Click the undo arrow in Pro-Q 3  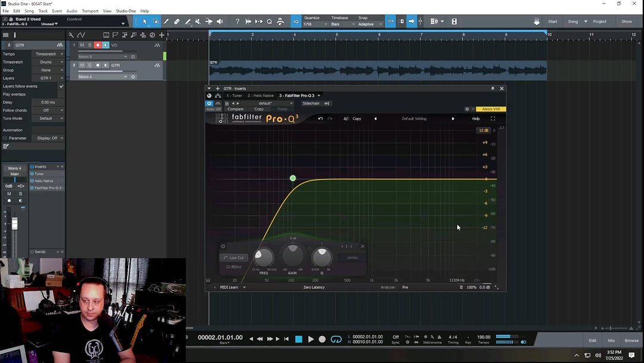pyautogui.click(x=320, y=118)
